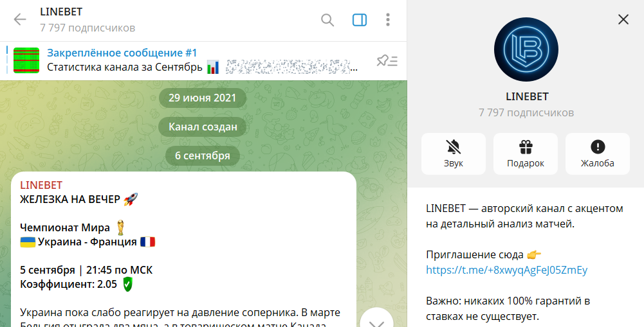Close the channel info panel
This screenshot has height=327, width=644.
623,19
